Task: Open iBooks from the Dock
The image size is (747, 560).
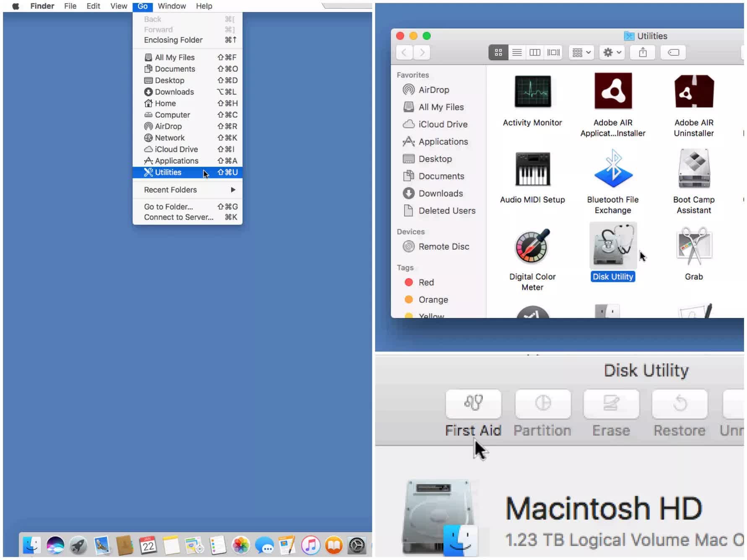Action: coord(334,545)
